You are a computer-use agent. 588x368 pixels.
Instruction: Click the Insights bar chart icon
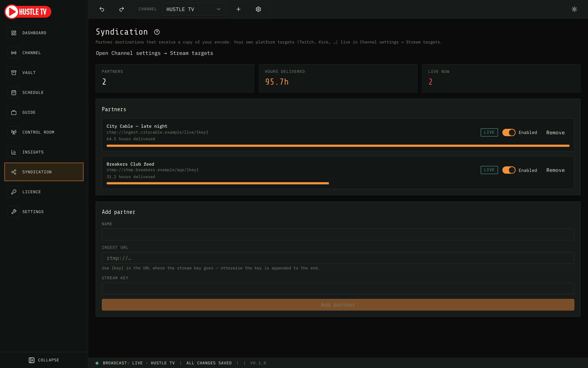pos(14,152)
